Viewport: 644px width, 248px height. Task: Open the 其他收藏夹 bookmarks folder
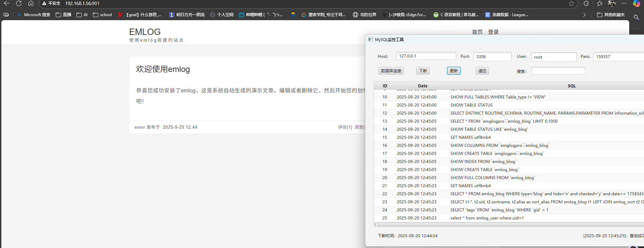coord(611,15)
